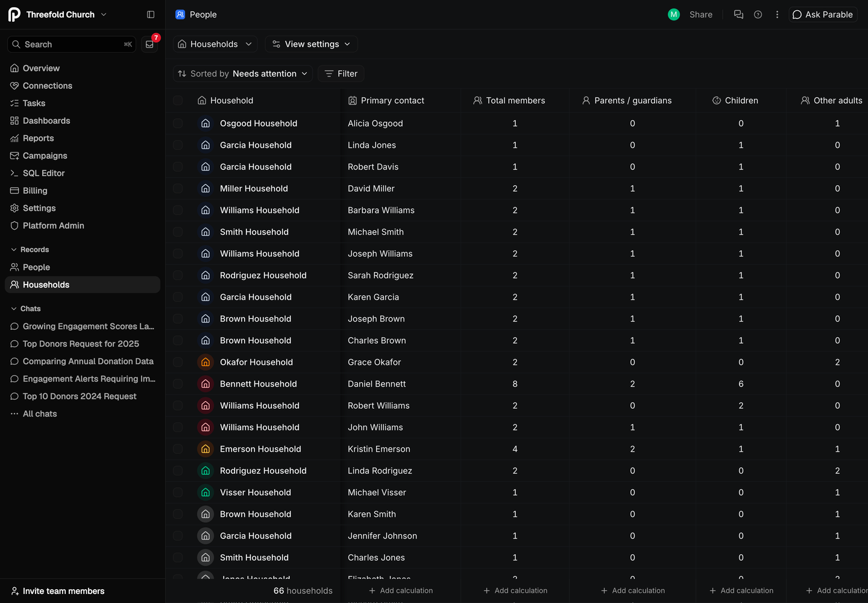Collapse the sidebar panel icon
The width and height of the screenshot is (868, 603).
click(x=151, y=14)
